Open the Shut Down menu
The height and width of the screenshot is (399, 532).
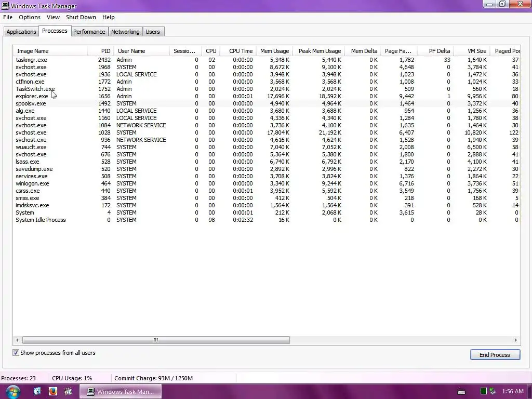tap(81, 17)
